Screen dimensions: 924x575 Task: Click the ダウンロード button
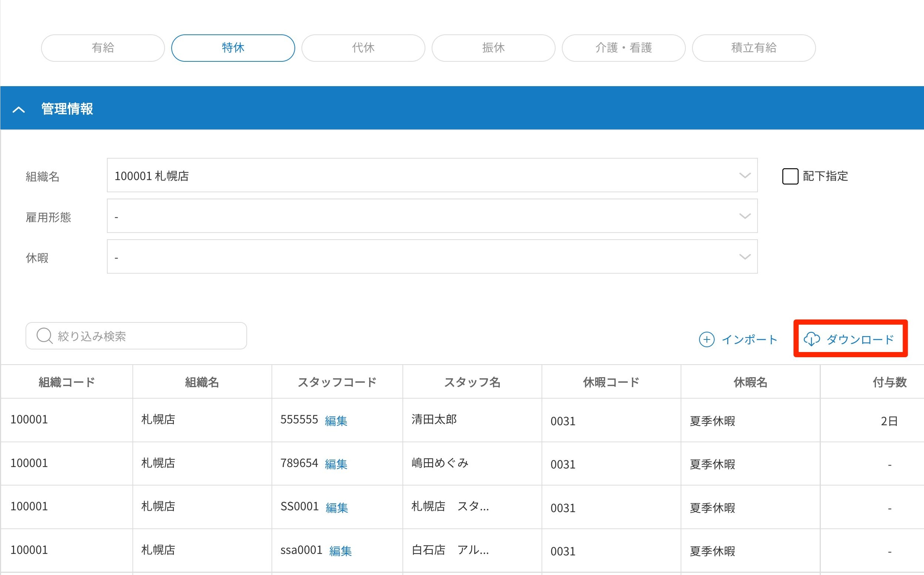coord(859,339)
